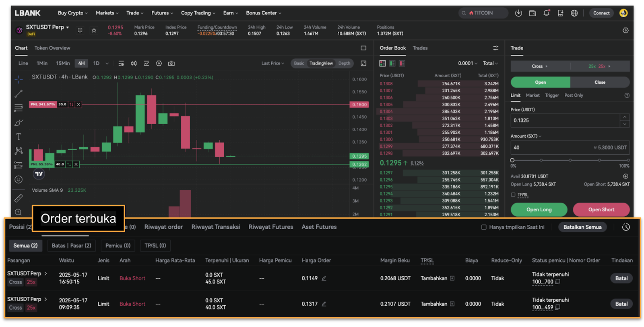Open the page layout settings icon
The height and width of the screenshot is (327, 644).
tap(625, 30)
